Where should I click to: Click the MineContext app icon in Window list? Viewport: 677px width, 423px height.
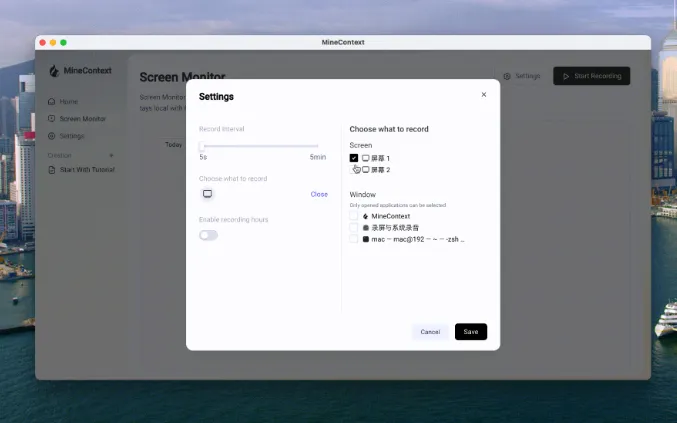click(366, 216)
